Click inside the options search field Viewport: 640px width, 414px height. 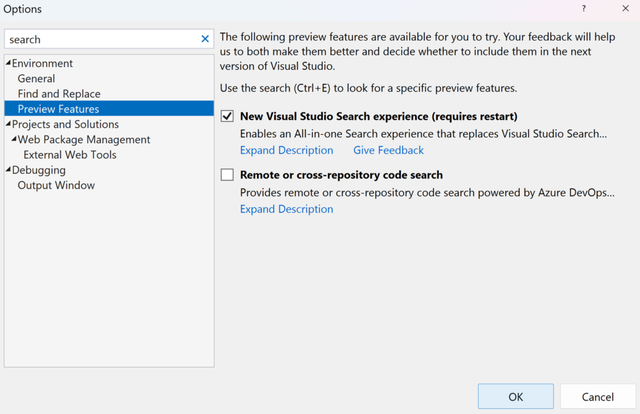coord(100,39)
